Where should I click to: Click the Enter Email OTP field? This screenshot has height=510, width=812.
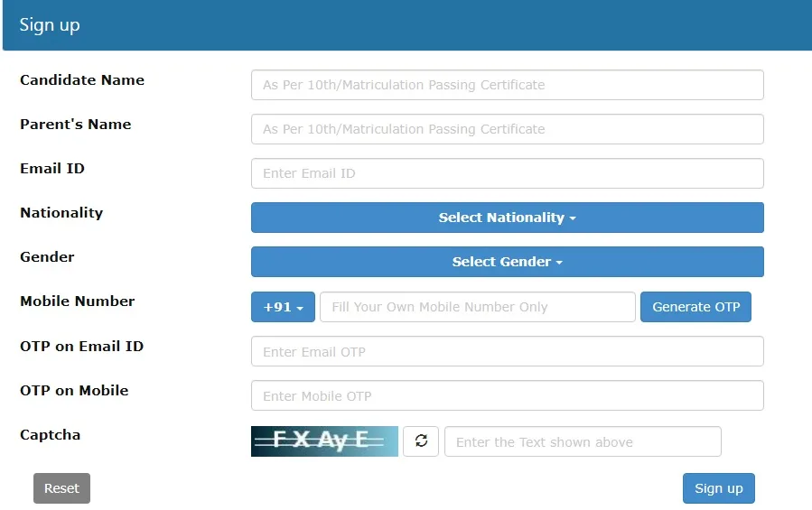pos(507,351)
